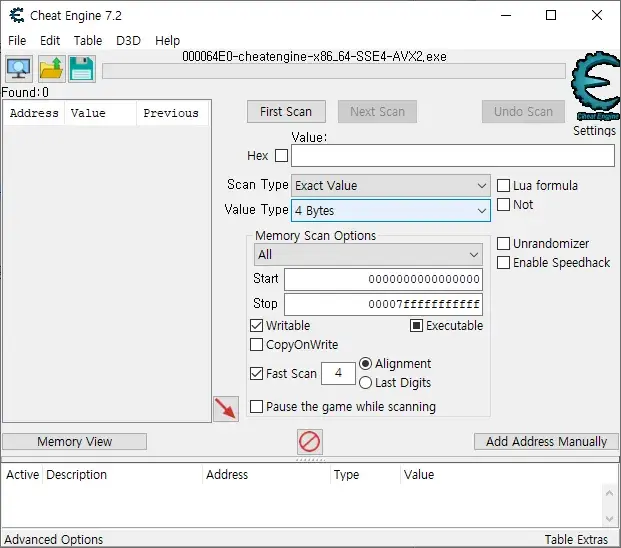
Task: Click the Select Process computer icon
Action: (x=19, y=69)
